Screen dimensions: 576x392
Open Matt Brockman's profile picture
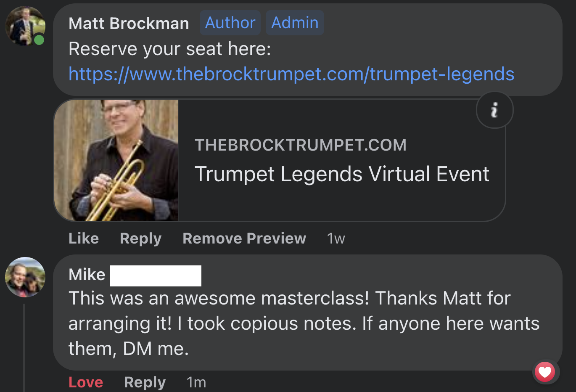point(25,26)
